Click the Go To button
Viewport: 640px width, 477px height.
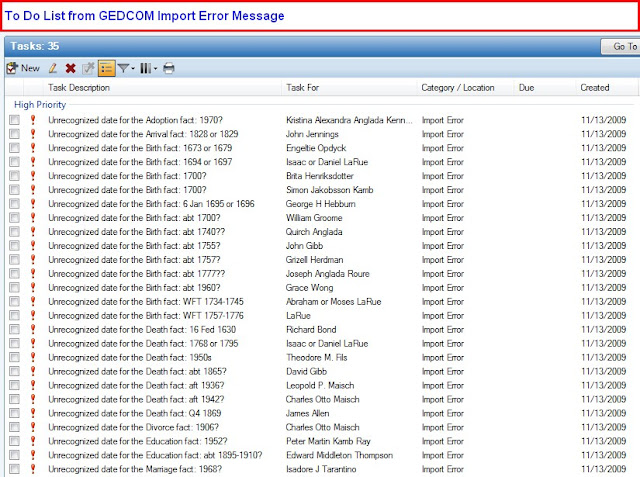point(620,47)
